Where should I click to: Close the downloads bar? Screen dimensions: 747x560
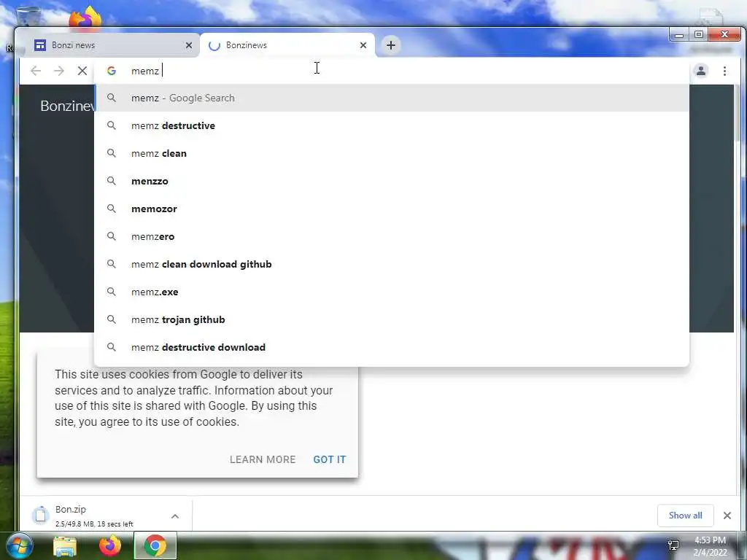(727, 516)
